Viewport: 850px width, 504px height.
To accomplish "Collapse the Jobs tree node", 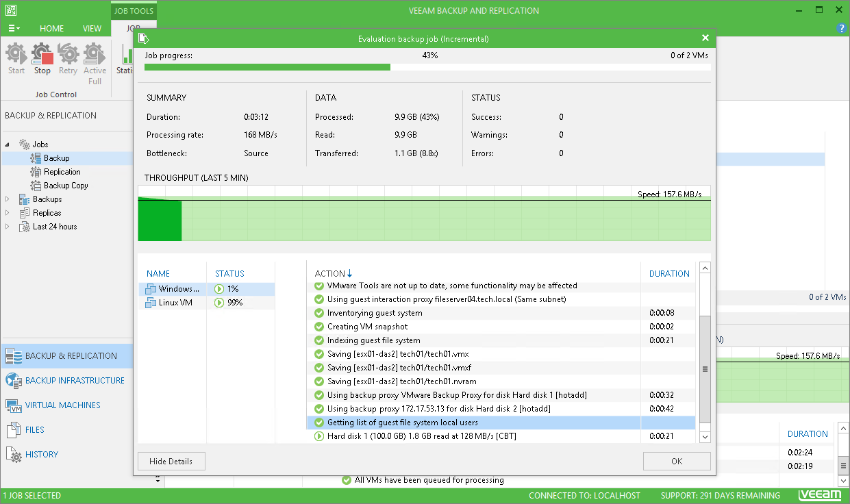I will pos(8,144).
